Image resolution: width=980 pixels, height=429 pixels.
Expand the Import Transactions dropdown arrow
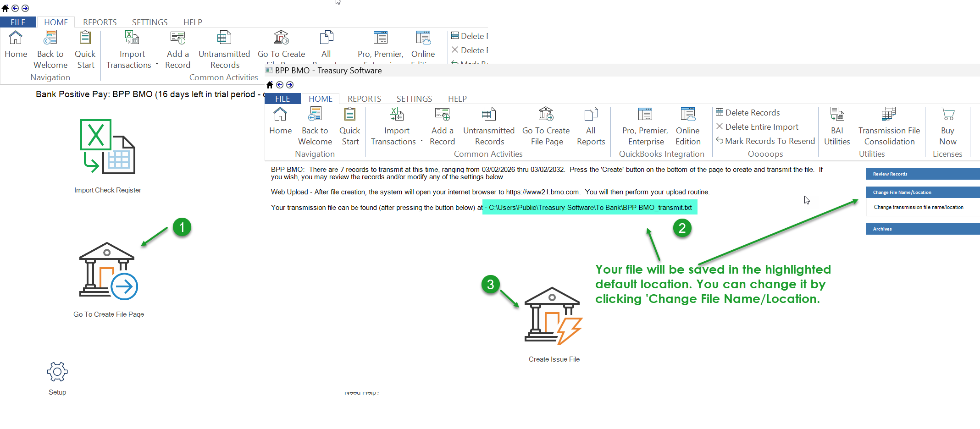(x=421, y=141)
